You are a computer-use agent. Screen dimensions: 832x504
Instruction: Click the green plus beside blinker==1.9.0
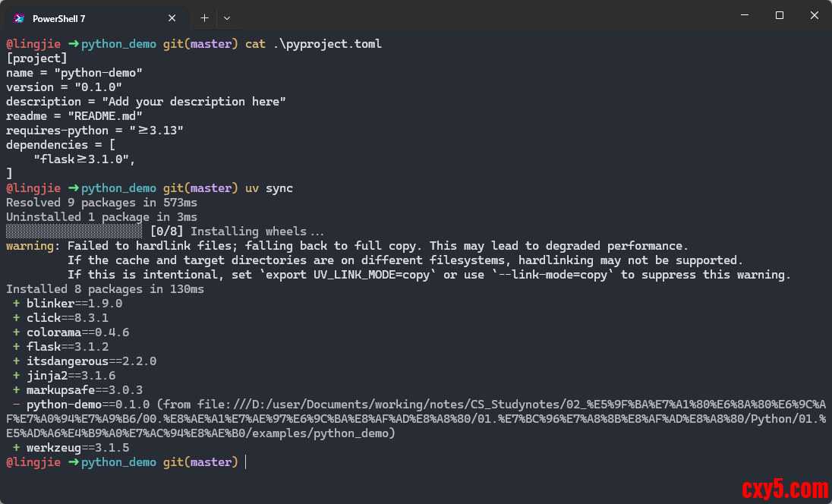coord(16,304)
